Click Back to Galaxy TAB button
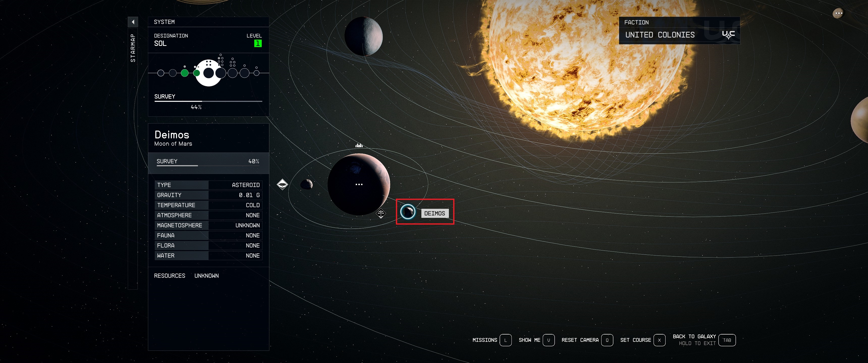Image resolution: width=868 pixels, height=363 pixels. click(727, 340)
